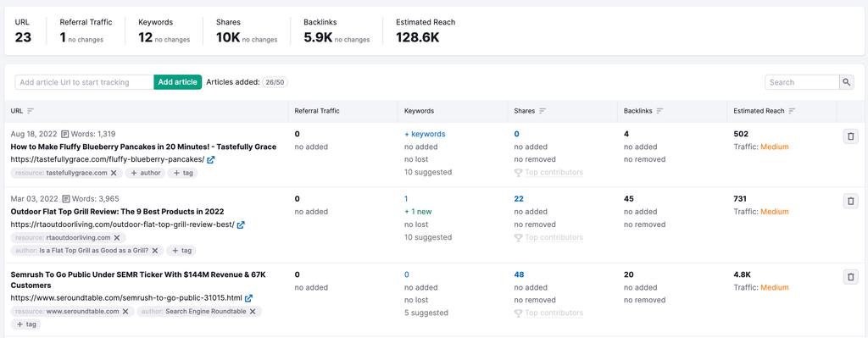Add tag to the Semrush article
The image size is (868, 338).
coord(25,324)
